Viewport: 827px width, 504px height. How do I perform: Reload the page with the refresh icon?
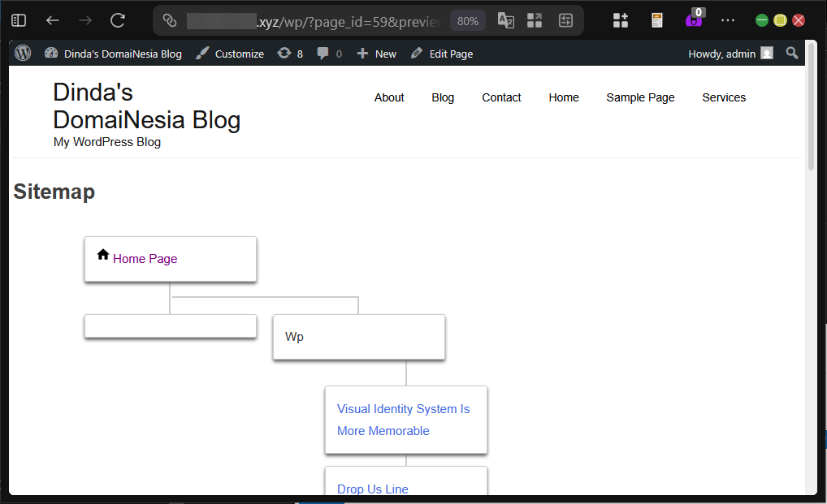117,19
